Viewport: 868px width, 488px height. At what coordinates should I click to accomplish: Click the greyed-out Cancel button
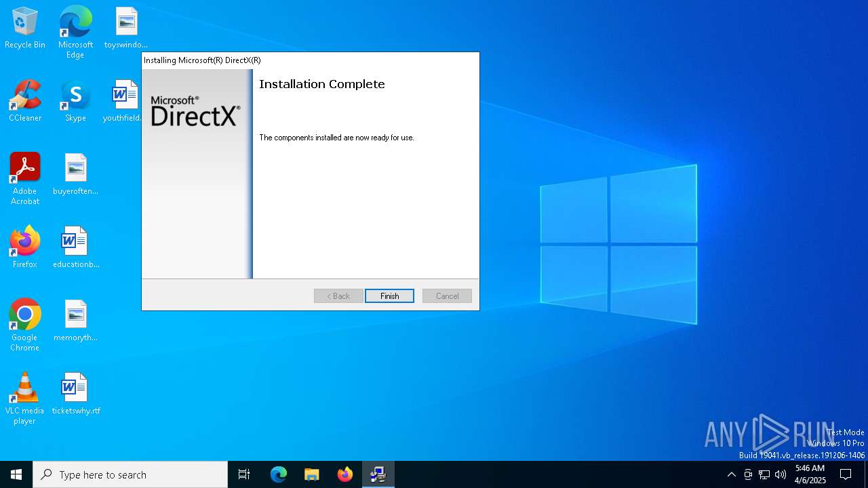(447, 296)
